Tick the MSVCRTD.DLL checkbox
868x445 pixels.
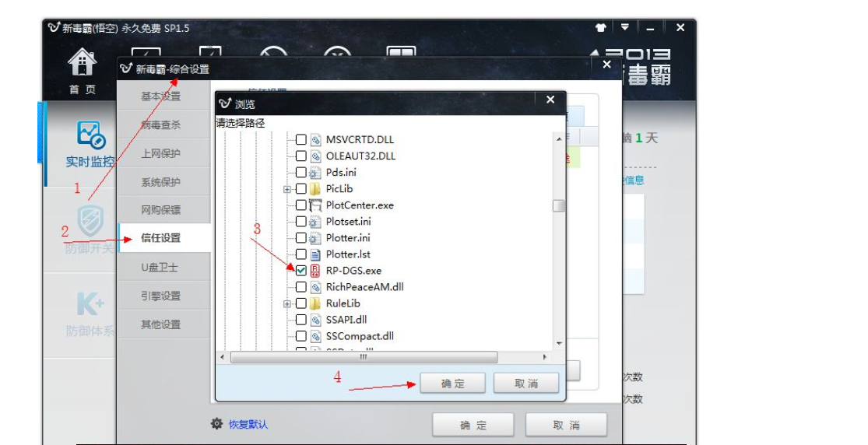(300, 140)
